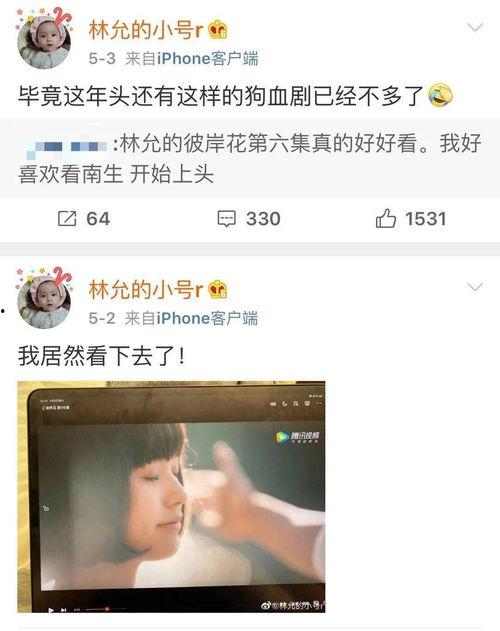This screenshot has height=631, width=500.
Task: Open comments icon showing 330
Action: [x=227, y=219]
